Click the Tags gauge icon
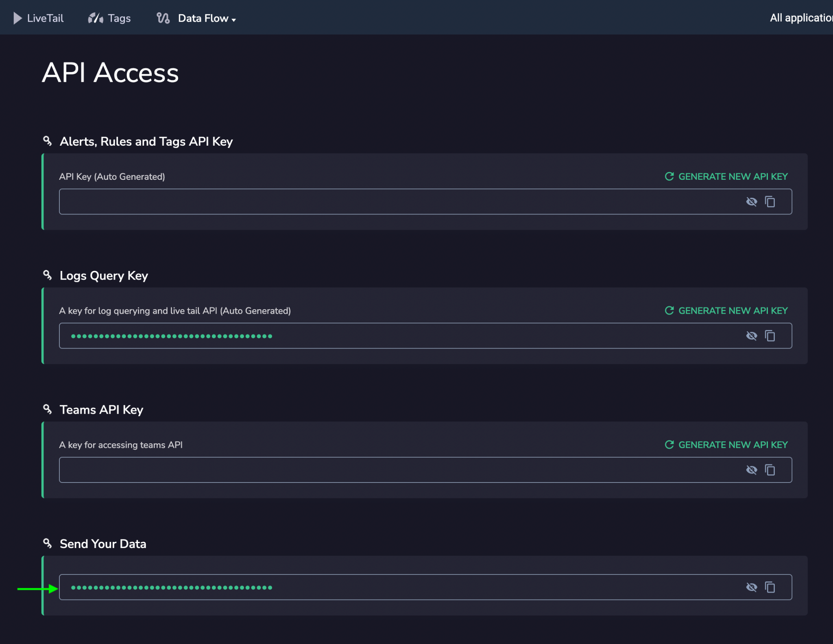Screen dimensions: 833x644 click(96, 18)
